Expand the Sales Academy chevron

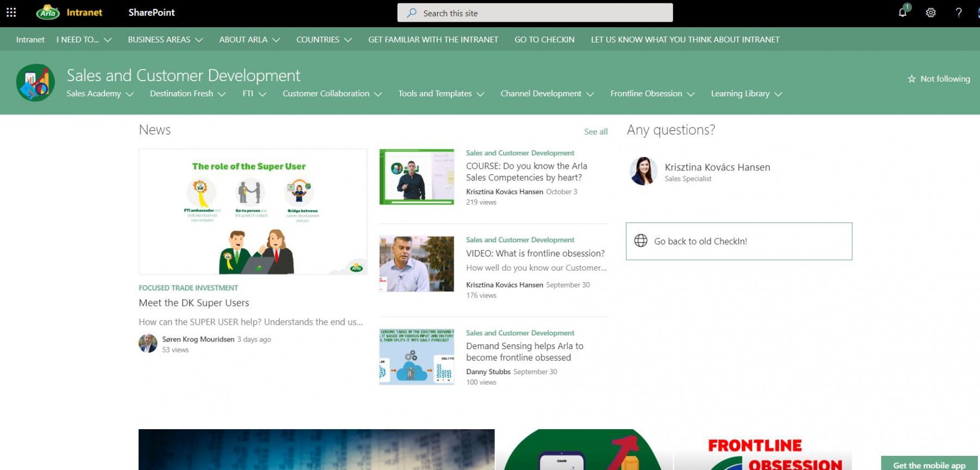pos(130,94)
